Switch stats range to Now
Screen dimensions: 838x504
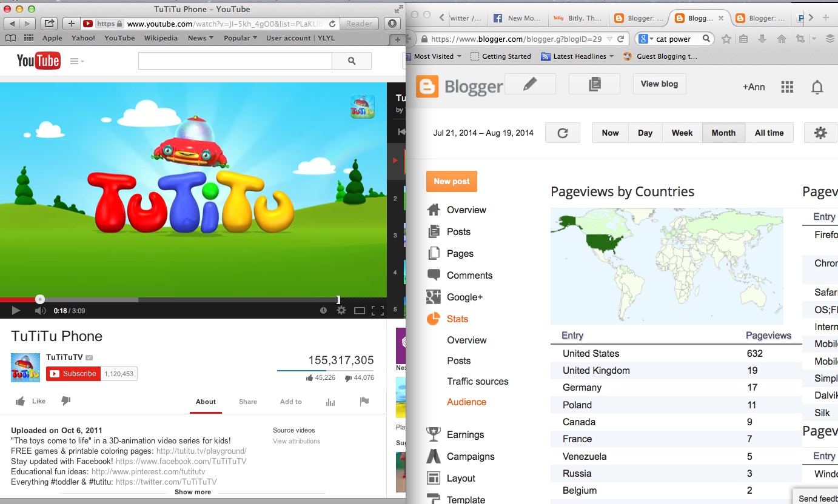(610, 133)
